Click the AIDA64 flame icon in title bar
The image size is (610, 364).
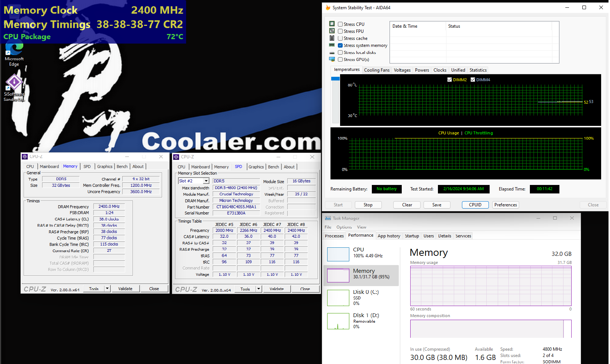click(328, 7)
